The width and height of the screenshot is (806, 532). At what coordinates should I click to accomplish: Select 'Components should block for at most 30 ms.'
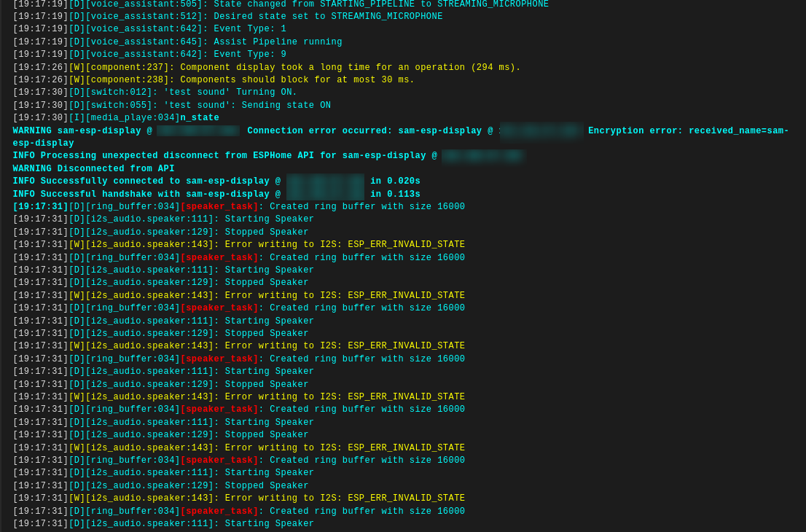click(x=297, y=80)
